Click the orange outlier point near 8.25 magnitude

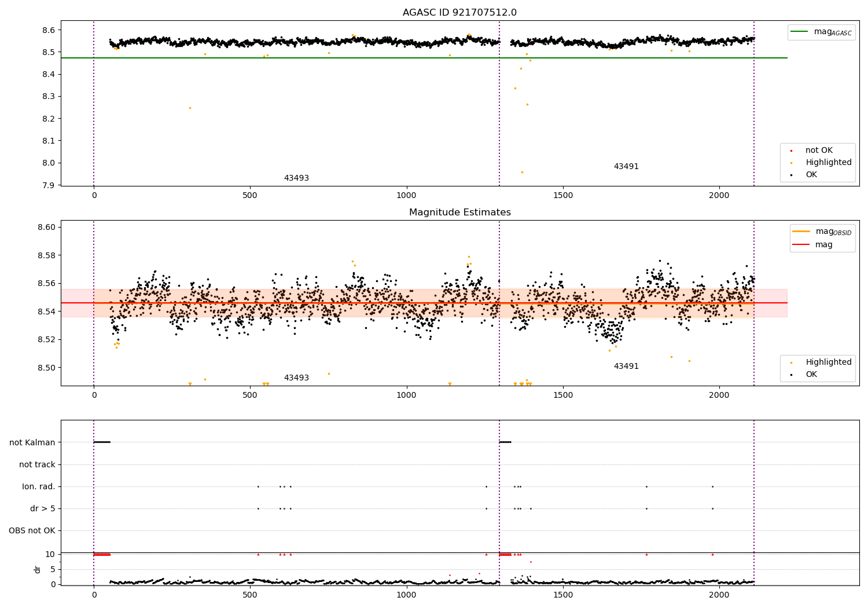pos(190,108)
